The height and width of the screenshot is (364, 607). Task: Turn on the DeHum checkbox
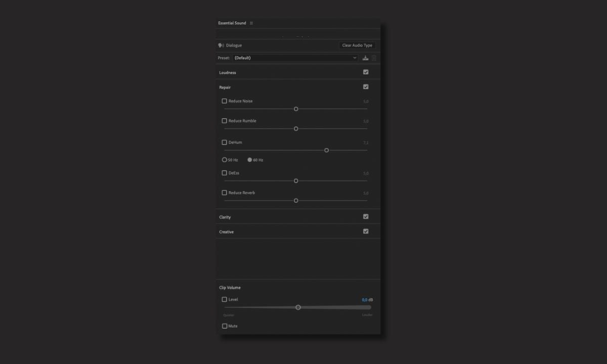pos(225,143)
